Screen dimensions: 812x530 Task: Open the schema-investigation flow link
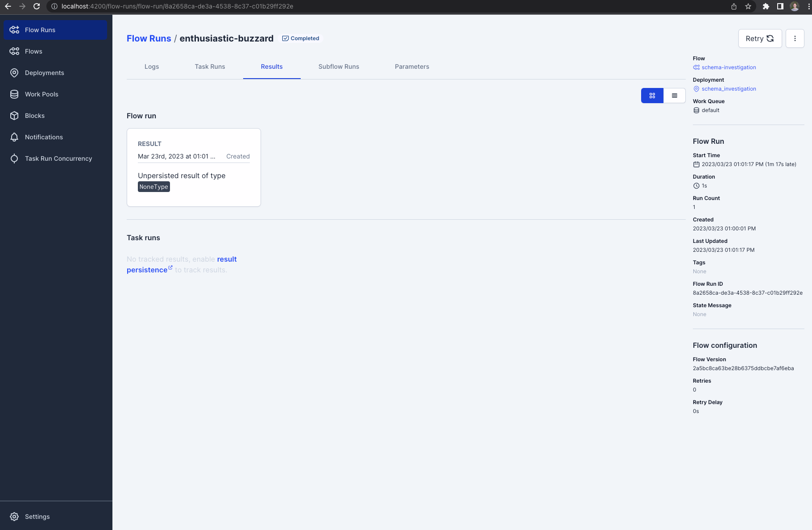(729, 67)
